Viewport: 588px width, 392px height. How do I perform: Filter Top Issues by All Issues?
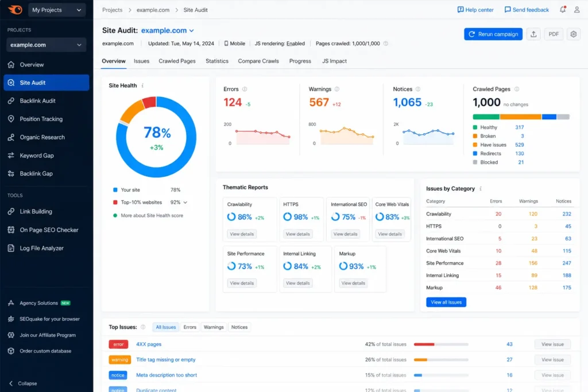pyautogui.click(x=166, y=327)
